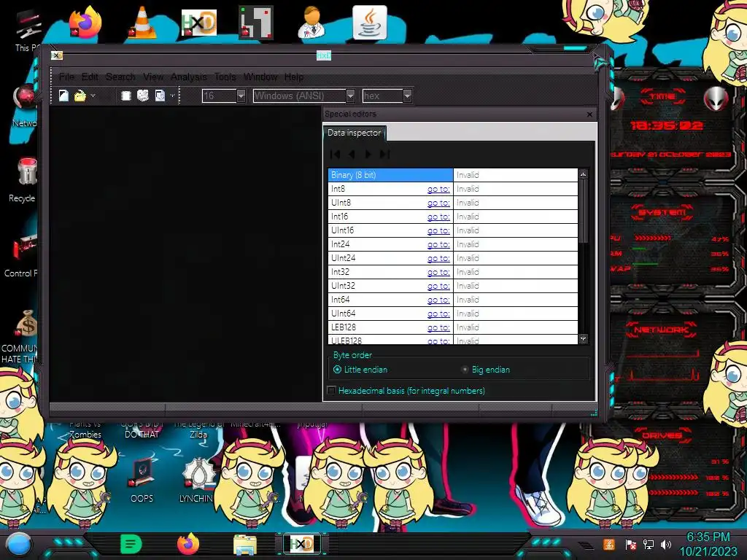Go to previous byte in Data inspector
The height and width of the screenshot is (560, 747).
[352, 155]
